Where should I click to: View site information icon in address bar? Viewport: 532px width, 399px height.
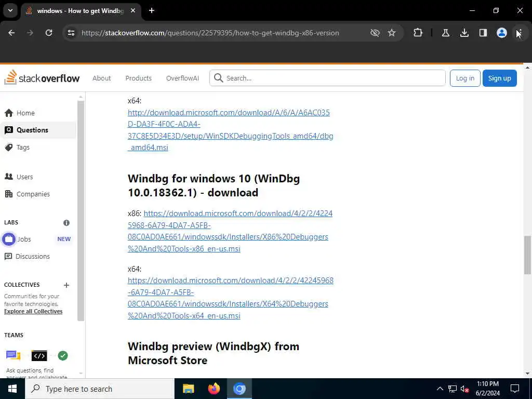[71, 33]
